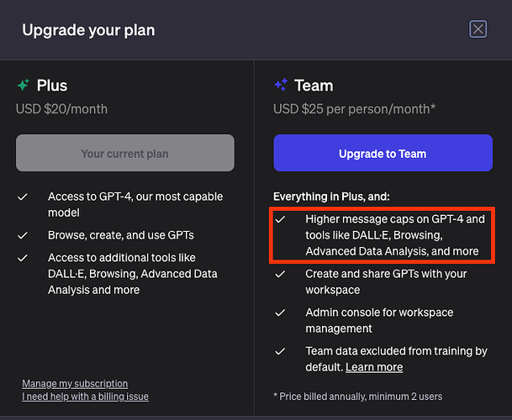Viewport: 512px width, 420px height.
Task: Click checkmark beside Access to additional tools
Action: [x=24, y=258]
